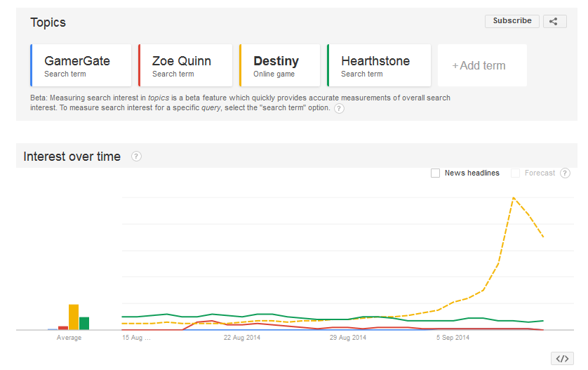Select the Destiny online game card
This screenshot has height=370, width=588.
pyautogui.click(x=280, y=65)
